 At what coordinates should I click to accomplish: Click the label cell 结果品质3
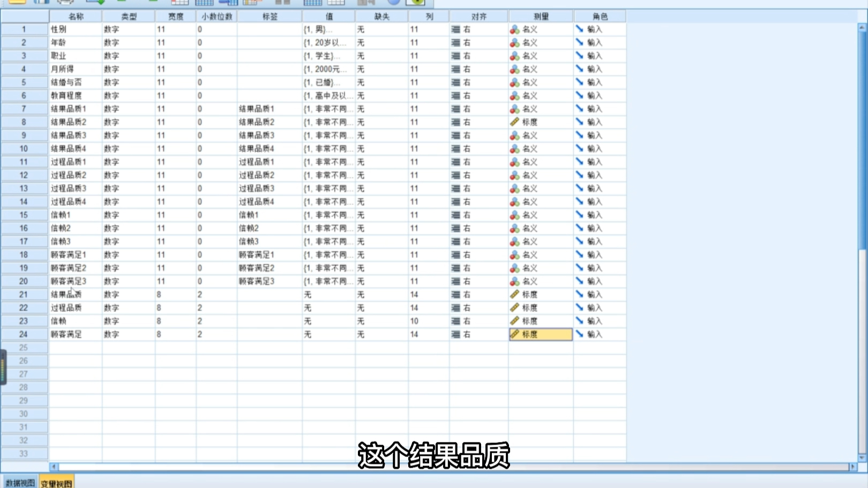tap(270, 136)
